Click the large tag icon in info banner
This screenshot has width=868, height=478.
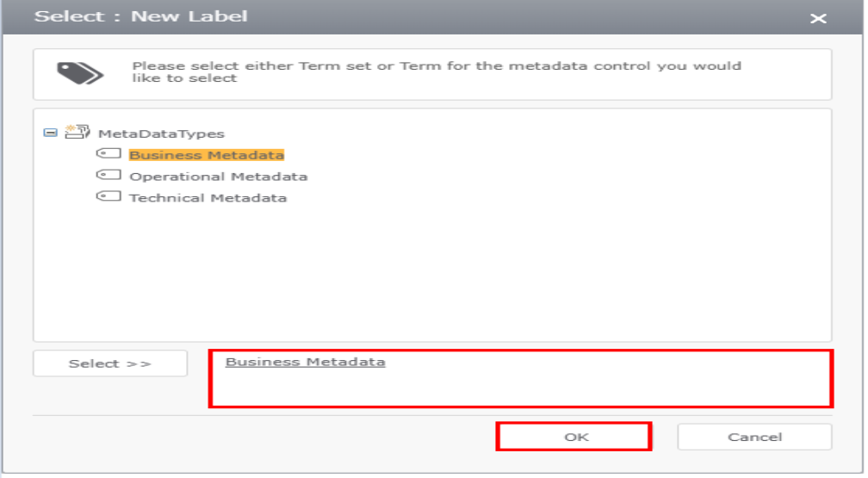(80, 73)
